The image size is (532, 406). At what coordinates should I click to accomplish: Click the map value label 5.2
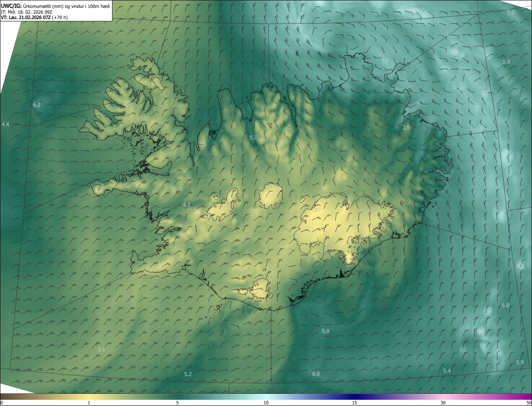click(x=188, y=374)
